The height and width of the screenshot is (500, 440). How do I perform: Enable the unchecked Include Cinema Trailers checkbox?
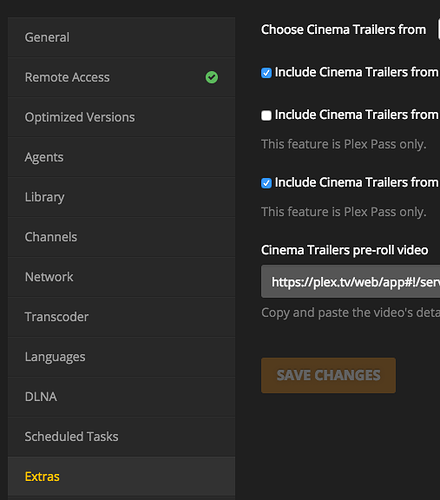[x=266, y=115]
